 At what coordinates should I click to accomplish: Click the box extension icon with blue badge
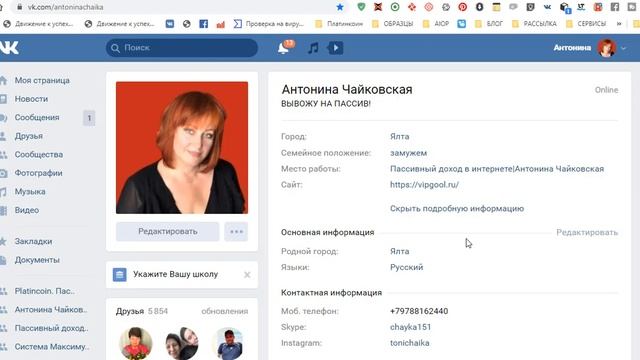tap(564, 7)
